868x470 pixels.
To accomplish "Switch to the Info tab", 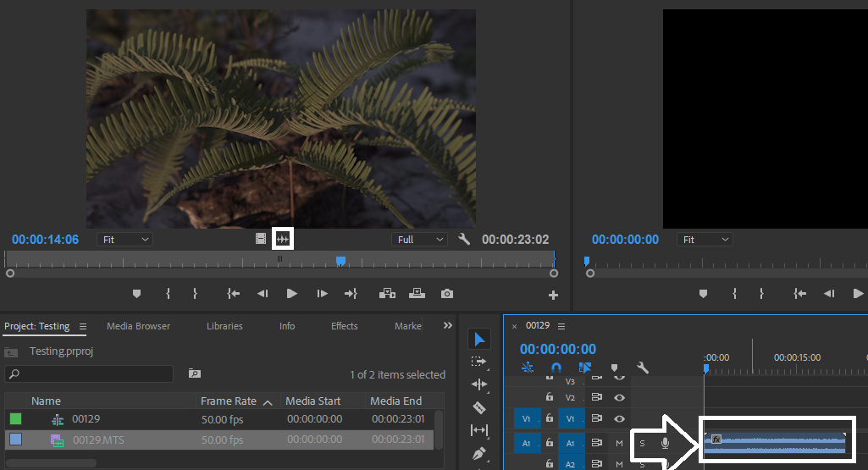I will (x=287, y=326).
